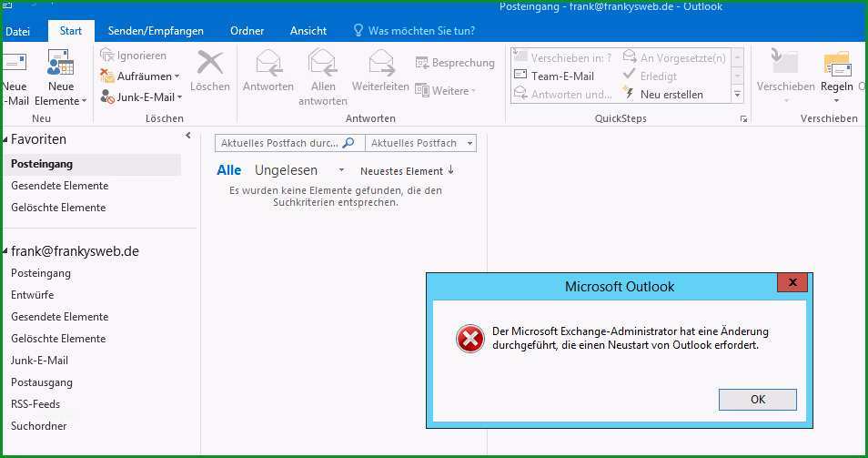Open the Aktuelles Postfach scope dropdown
Screen dimensions: 868x458
tap(470, 143)
